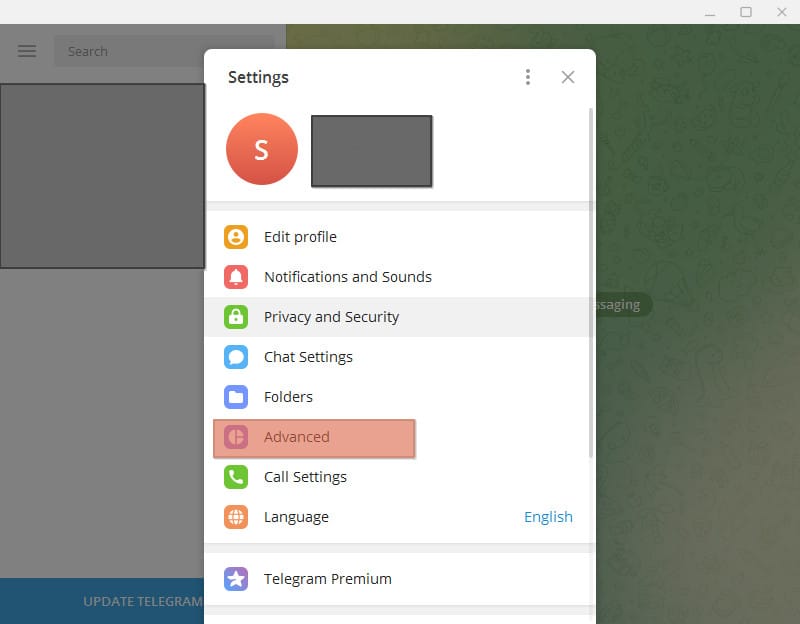Open Call Settings
Screen dimensions: 800x624
click(397, 477)
